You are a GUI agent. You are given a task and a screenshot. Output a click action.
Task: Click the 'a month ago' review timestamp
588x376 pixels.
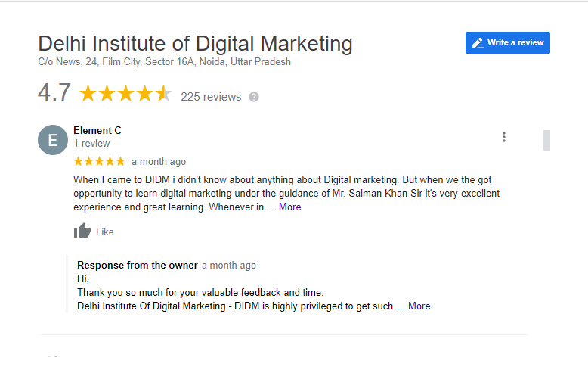(159, 162)
